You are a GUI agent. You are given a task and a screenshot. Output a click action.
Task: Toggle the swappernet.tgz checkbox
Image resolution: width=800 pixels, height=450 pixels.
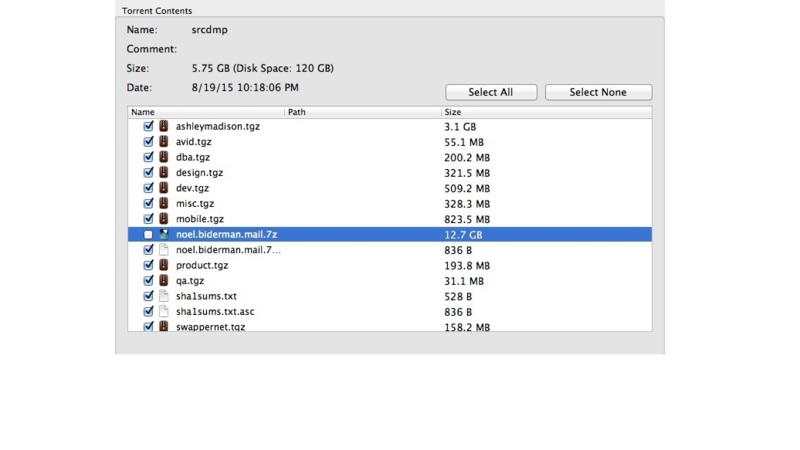pyautogui.click(x=148, y=326)
